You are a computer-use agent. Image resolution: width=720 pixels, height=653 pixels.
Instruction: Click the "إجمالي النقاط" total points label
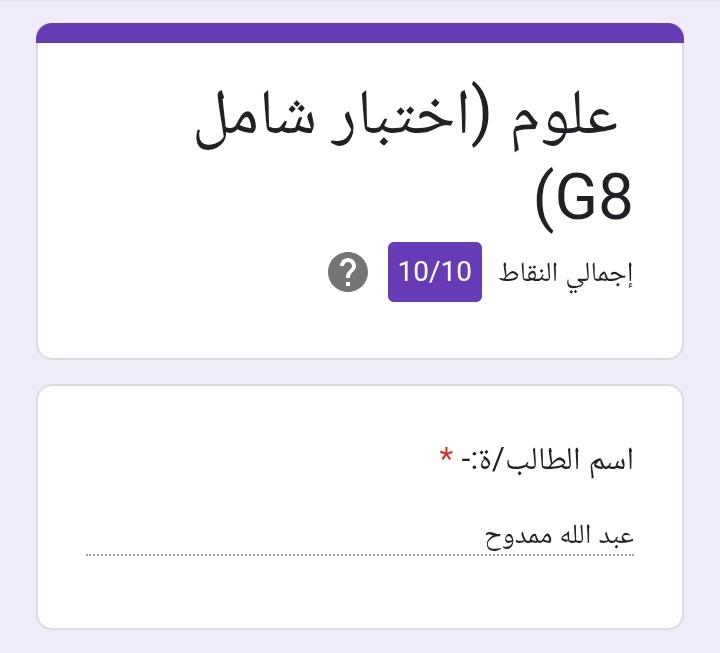(566, 273)
